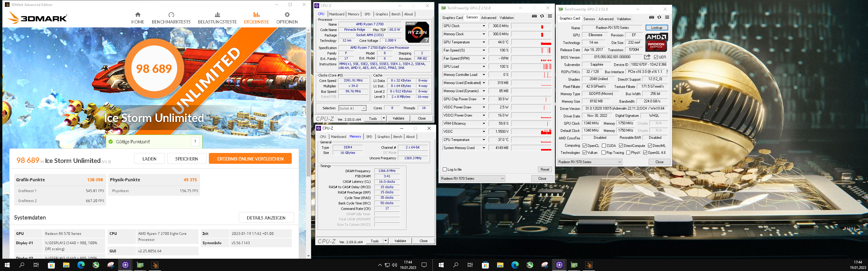The height and width of the screenshot is (271, 868).
Task: Switch to ERGEBNISSE tab in 3DMark
Action: click(x=256, y=18)
